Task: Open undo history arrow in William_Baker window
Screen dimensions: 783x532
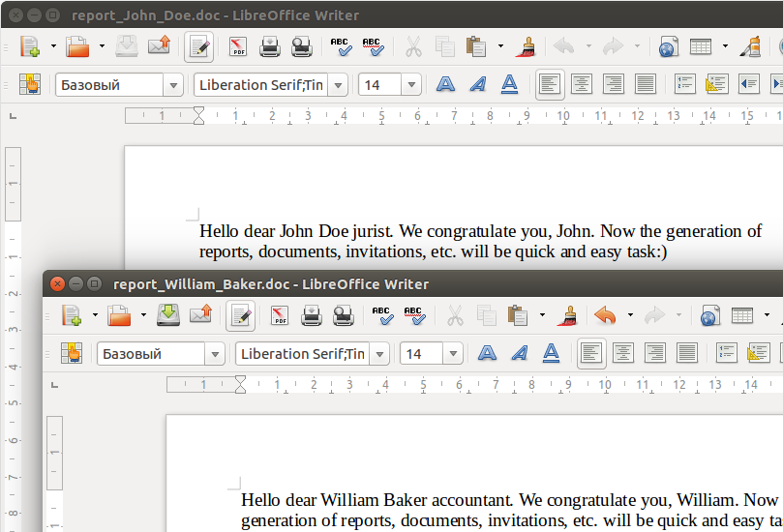Action: [630, 315]
